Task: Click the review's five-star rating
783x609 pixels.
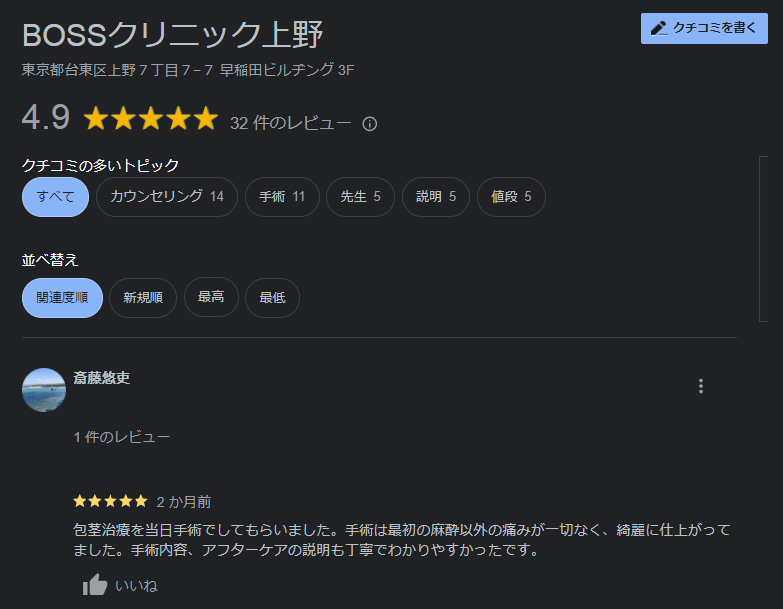Action: click(x=110, y=501)
